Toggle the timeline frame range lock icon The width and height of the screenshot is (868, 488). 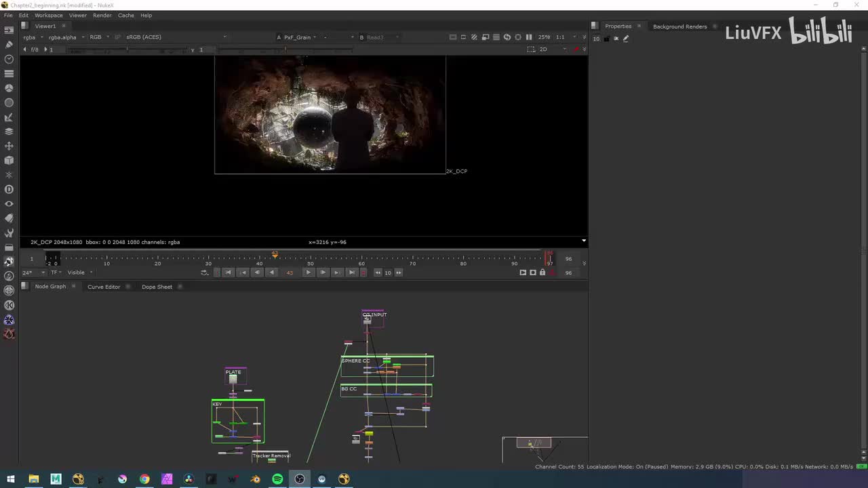[x=542, y=272]
